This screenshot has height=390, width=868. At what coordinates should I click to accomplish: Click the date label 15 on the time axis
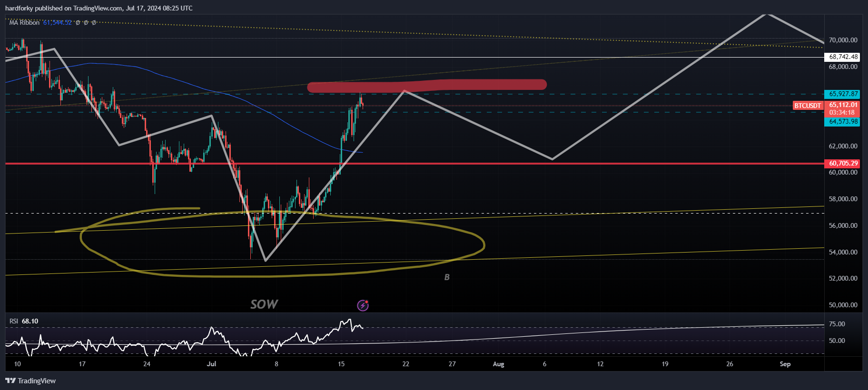click(341, 364)
